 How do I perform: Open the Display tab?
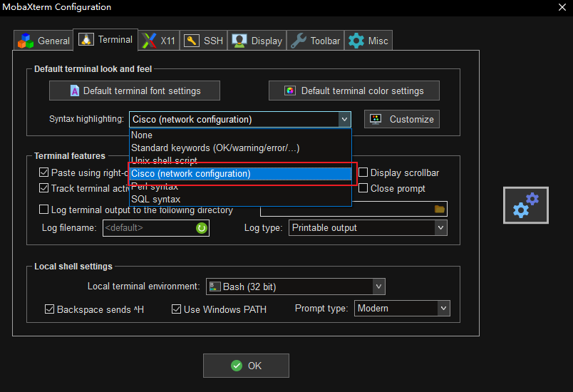pyautogui.click(x=257, y=41)
